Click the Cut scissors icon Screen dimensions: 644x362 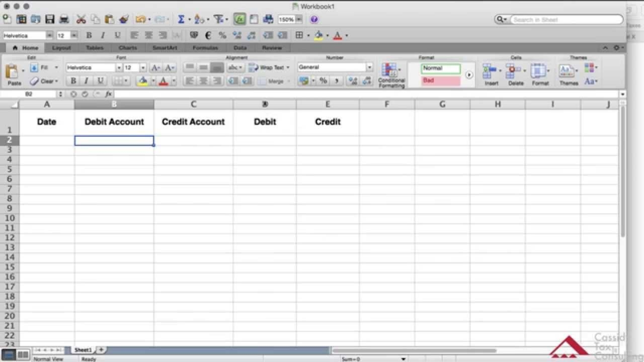coord(81,20)
